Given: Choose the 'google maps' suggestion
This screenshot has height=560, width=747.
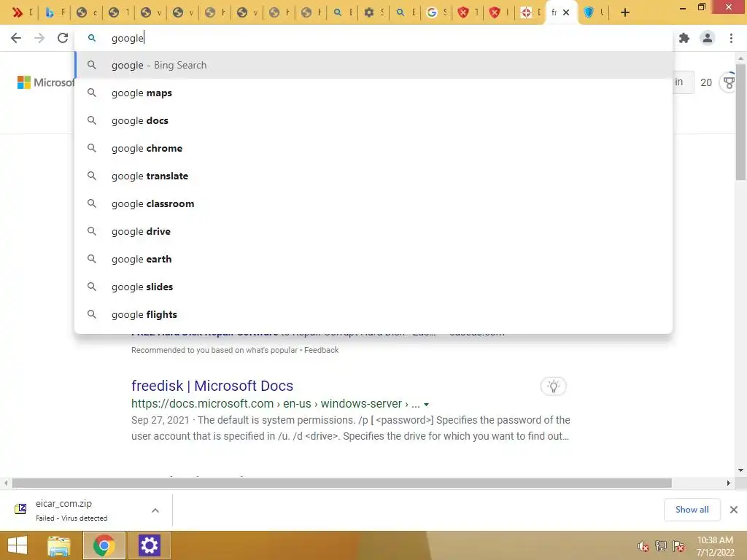Looking at the screenshot, I should point(374,93).
